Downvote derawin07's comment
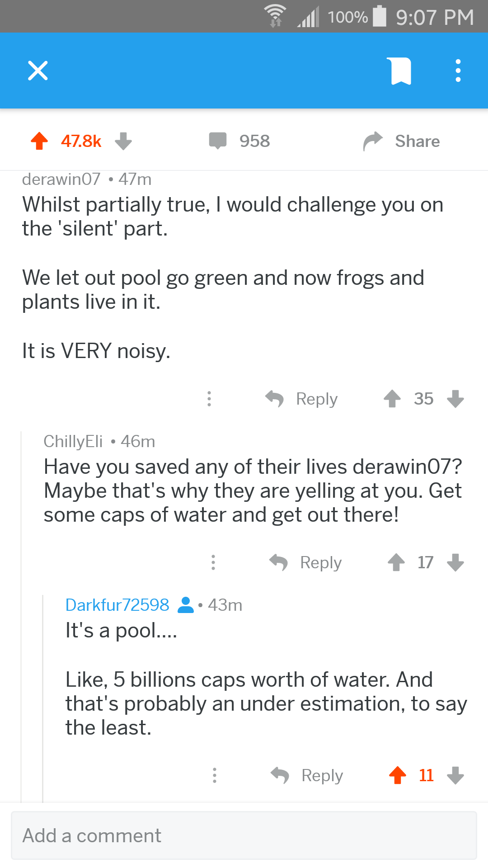The image size is (488, 868). [455, 399]
